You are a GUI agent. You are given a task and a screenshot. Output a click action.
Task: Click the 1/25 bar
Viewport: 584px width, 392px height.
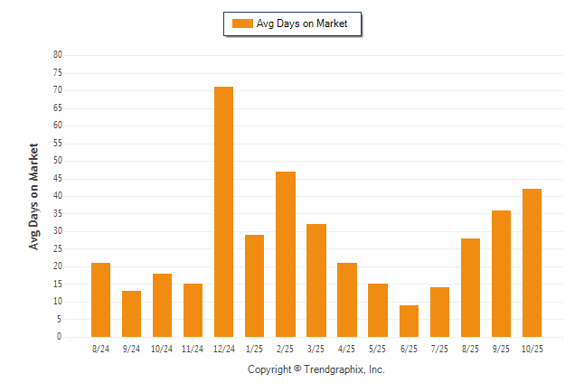pos(254,285)
